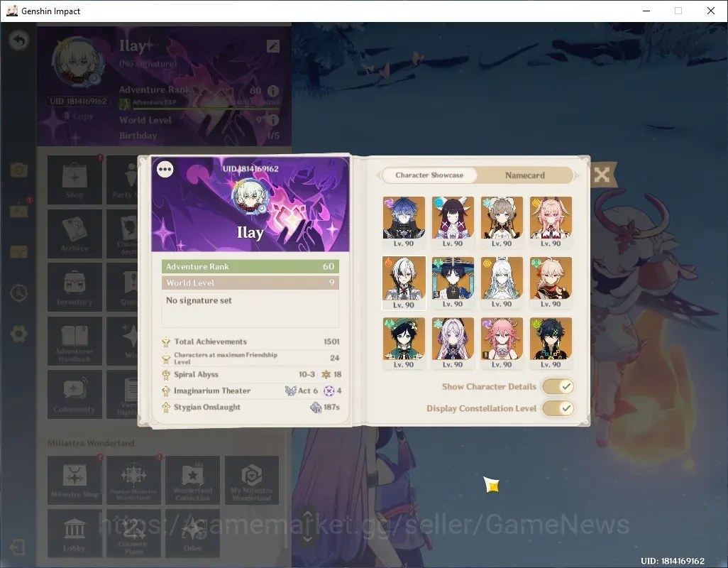Click the Spiral Abyss record row
728x568 pixels.
point(250,374)
